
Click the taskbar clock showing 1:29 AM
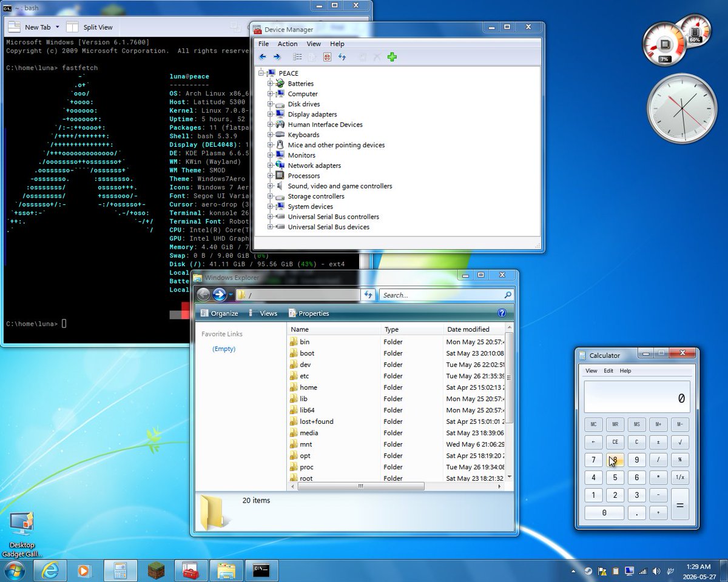(698, 571)
